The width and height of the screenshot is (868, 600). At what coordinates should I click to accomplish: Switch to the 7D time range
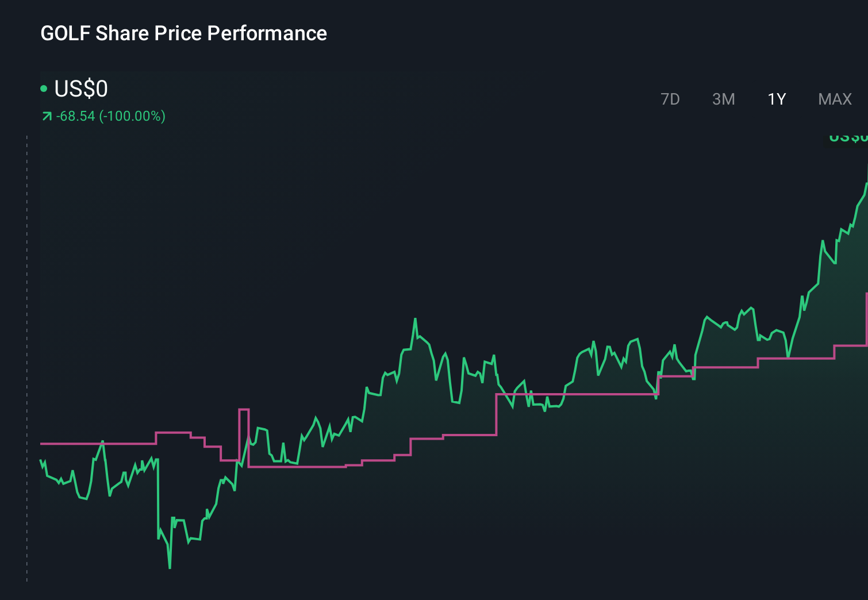click(670, 99)
